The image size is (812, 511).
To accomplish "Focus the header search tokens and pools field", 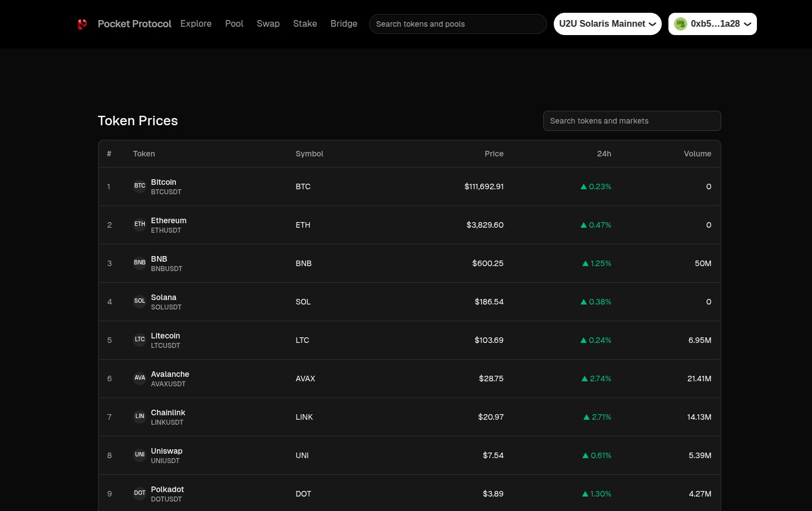I will (457, 24).
